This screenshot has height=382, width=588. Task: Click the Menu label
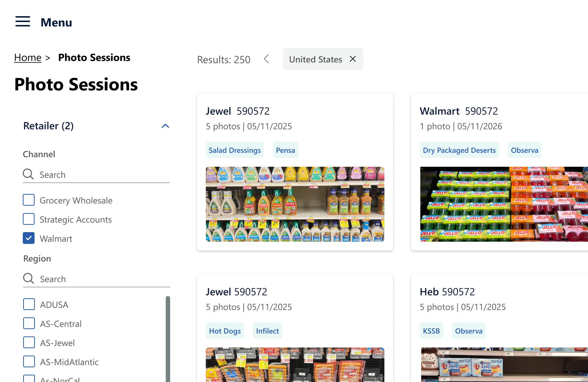tap(56, 22)
